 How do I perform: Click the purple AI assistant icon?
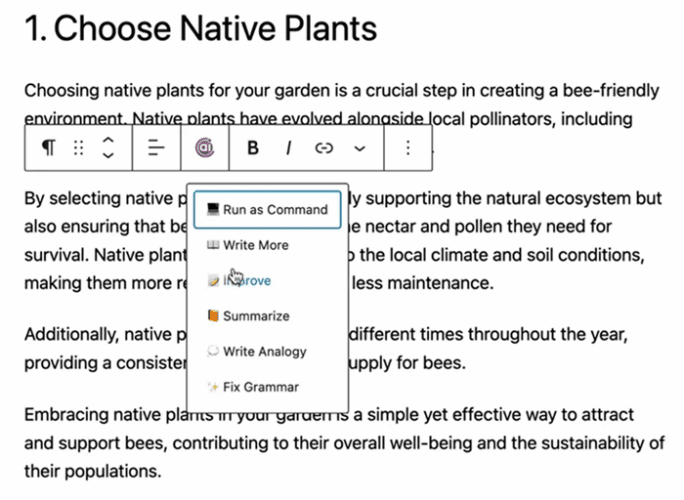pos(205,148)
